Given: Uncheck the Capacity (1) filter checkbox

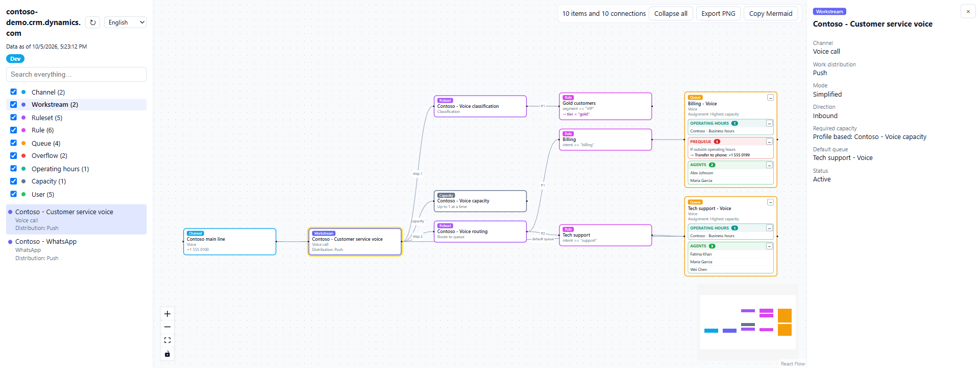Looking at the screenshot, I should tap(14, 181).
